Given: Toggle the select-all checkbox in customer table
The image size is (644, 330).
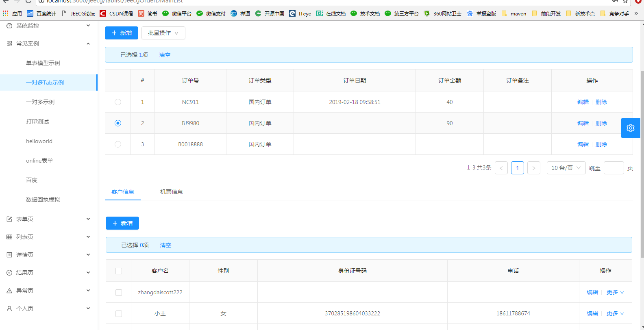Looking at the screenshot, I should click(119, 271).
